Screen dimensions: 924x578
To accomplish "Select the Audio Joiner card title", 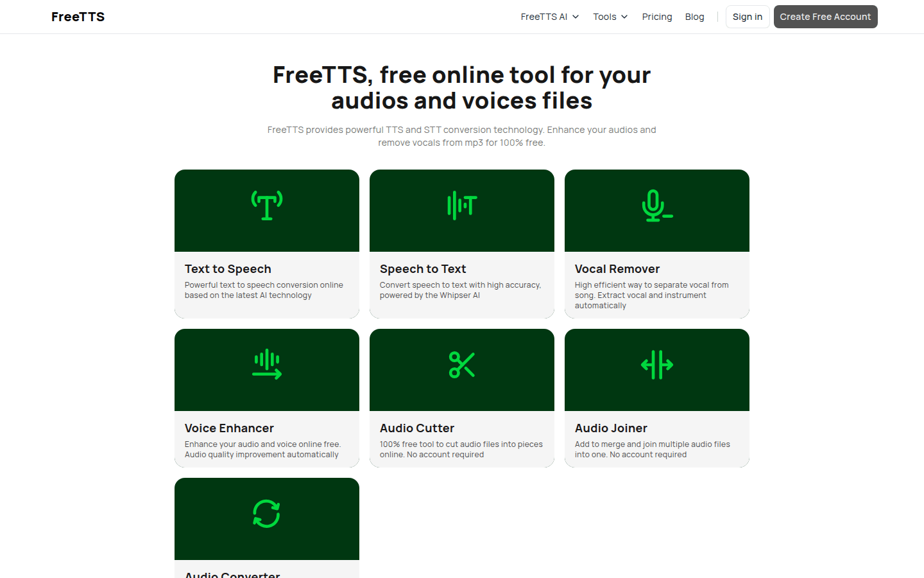I will [611, 428].
